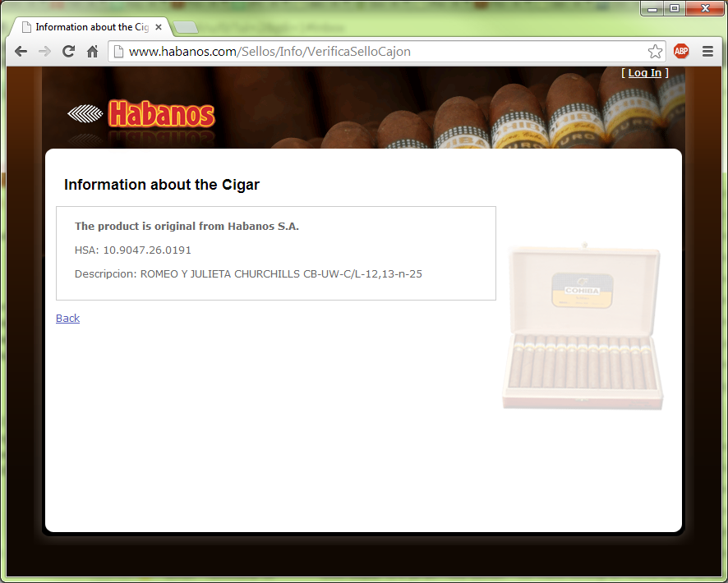The height and width of the screenshot is (583, 728).
Task: Open the Chrome hamburger menu
Action: click(x=707, y=52)
